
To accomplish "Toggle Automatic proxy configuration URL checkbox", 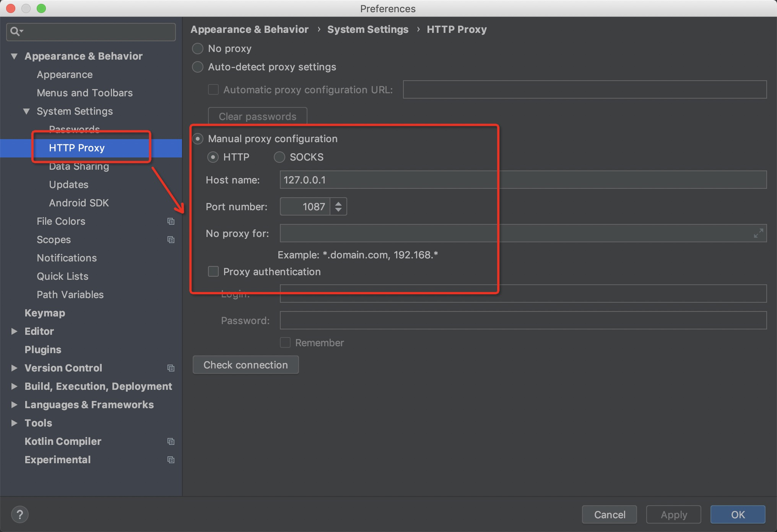I will [x=213, y=90].
